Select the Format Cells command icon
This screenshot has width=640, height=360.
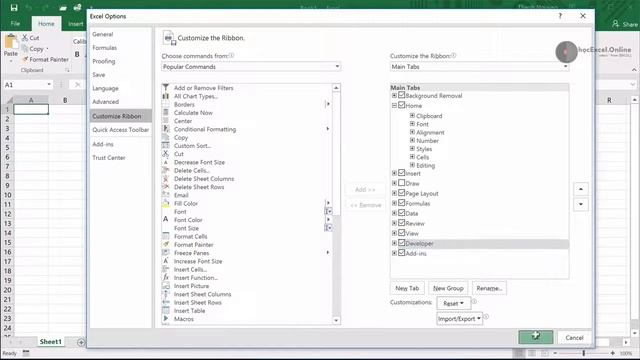coord(166,236)
